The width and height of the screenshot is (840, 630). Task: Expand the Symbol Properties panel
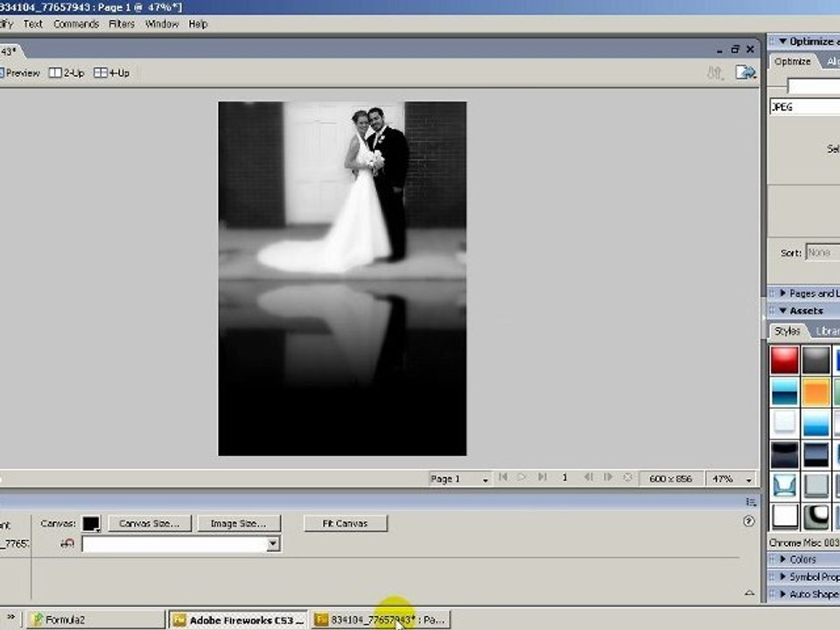pyautogui.click(x=782, y=577)
